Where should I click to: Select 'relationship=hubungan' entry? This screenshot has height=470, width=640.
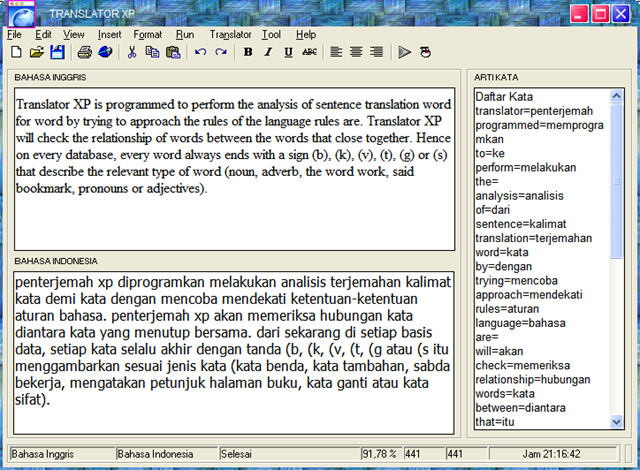[533, 379]
